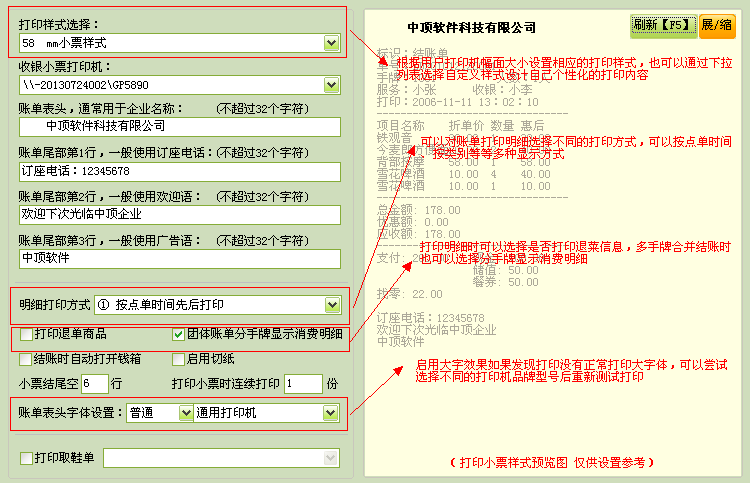This screenshot has height=483, width=750.
Task: Click the 欢迎下次光临中顶企业 welcome text field
Action: 180,214
